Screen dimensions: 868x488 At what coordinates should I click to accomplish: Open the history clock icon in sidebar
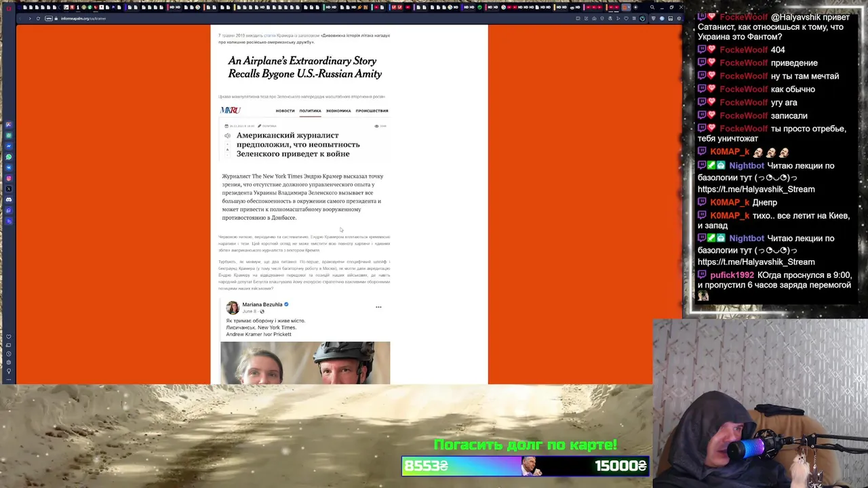[x=9, y=354]
